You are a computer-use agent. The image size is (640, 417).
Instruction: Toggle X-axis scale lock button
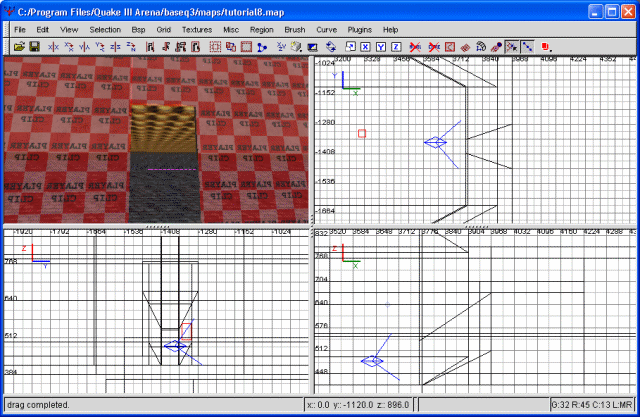(365, 47)
